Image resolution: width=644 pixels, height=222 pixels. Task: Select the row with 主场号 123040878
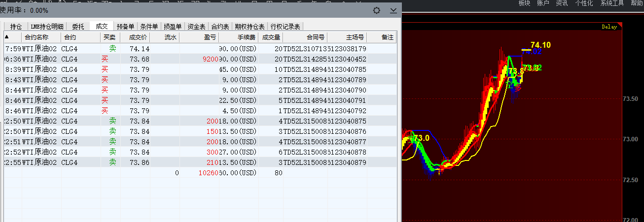(200, 152)
